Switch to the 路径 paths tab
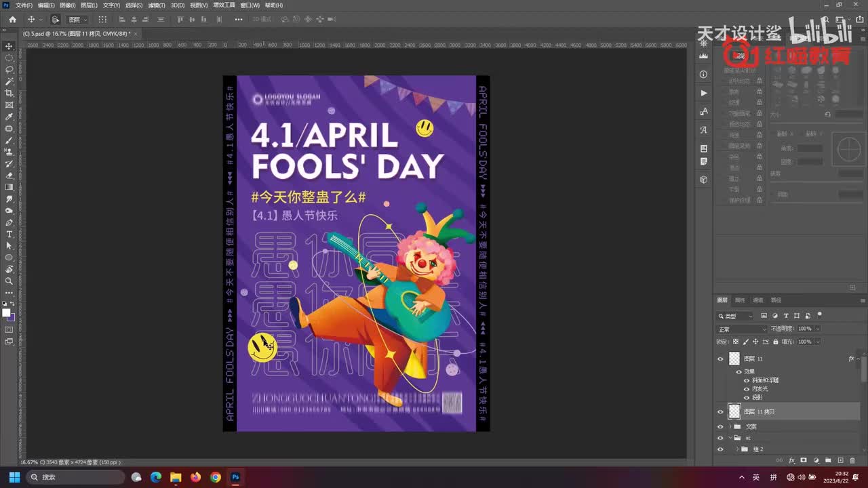The height and width of the screenshot is (488, 868). pyautogui.click(x=776, y=300)
